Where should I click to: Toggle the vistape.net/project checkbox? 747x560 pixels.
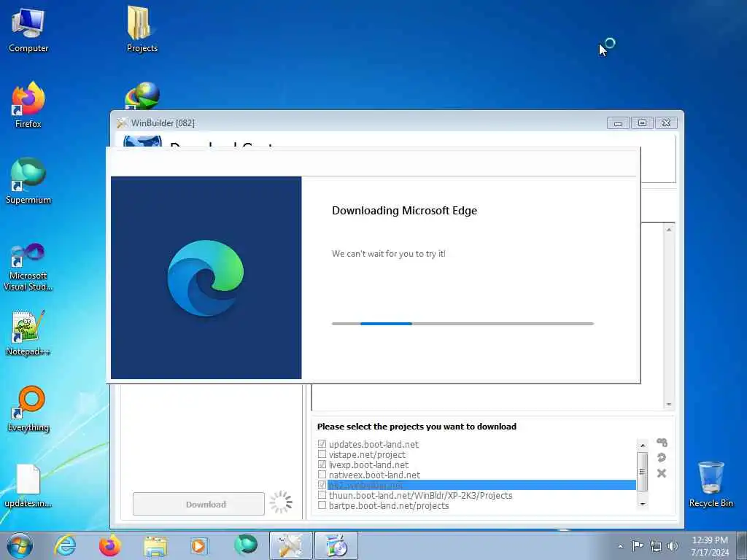click(x=322, y=454)
